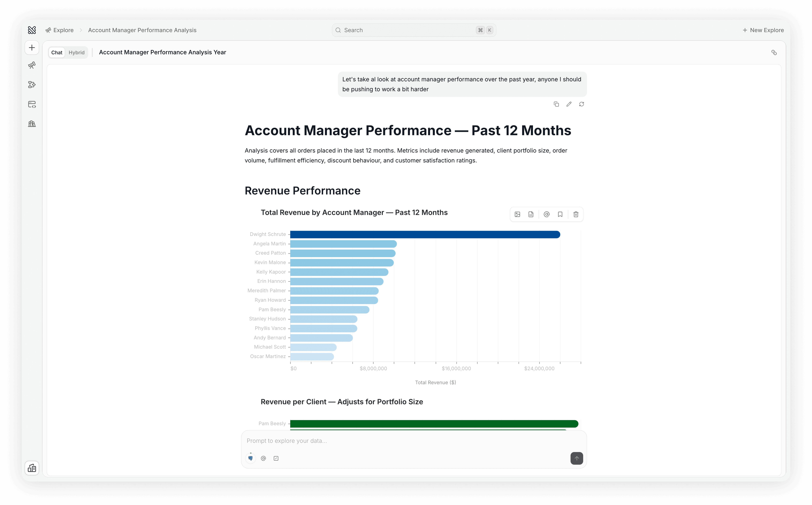The width and height of the screenshot is (812, 505).
Task: Switch to Hybrid mode
Action: click(76, 52)
